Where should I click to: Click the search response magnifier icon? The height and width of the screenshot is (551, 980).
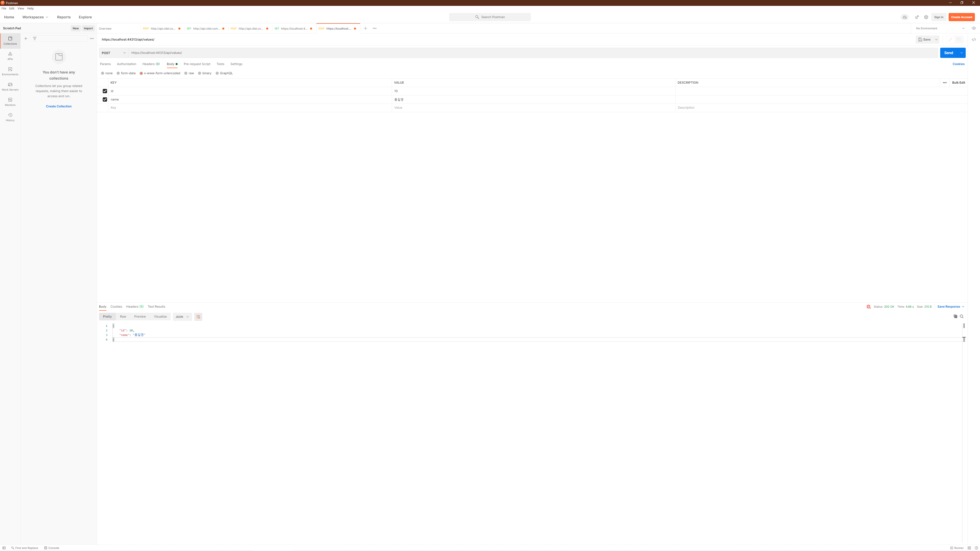pos(962,316)
